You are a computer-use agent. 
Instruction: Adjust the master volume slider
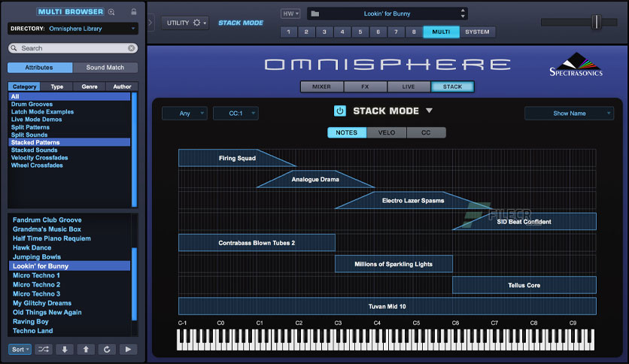597,22
